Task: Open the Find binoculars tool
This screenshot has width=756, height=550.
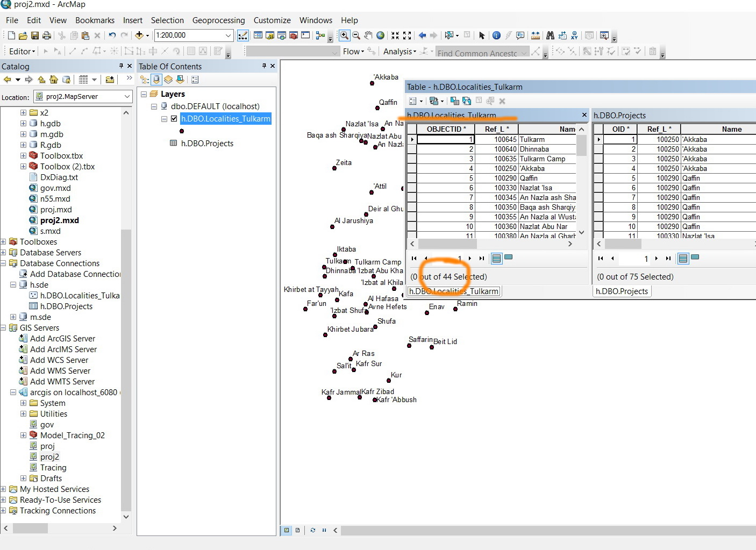Action: [x=550, y=35]
